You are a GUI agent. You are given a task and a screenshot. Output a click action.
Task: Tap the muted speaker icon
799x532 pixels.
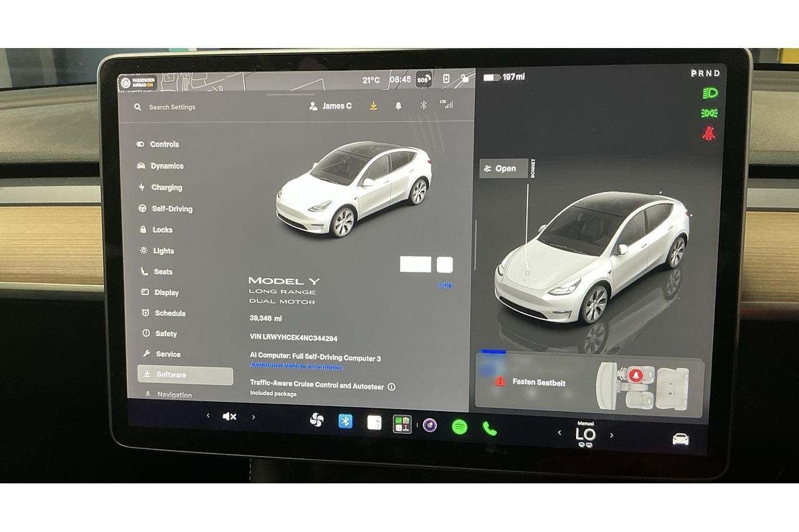(230, 417)
